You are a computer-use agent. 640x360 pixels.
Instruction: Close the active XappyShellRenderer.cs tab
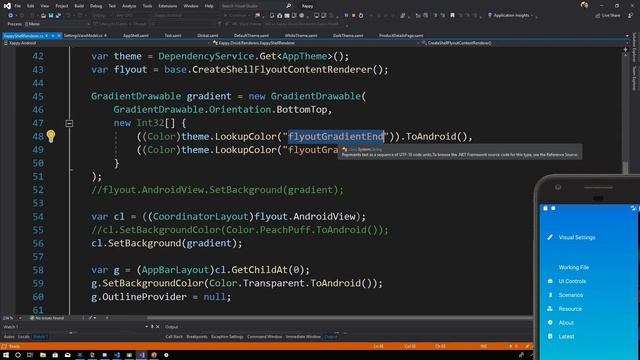pyautogui.click(x=59, y=36)
